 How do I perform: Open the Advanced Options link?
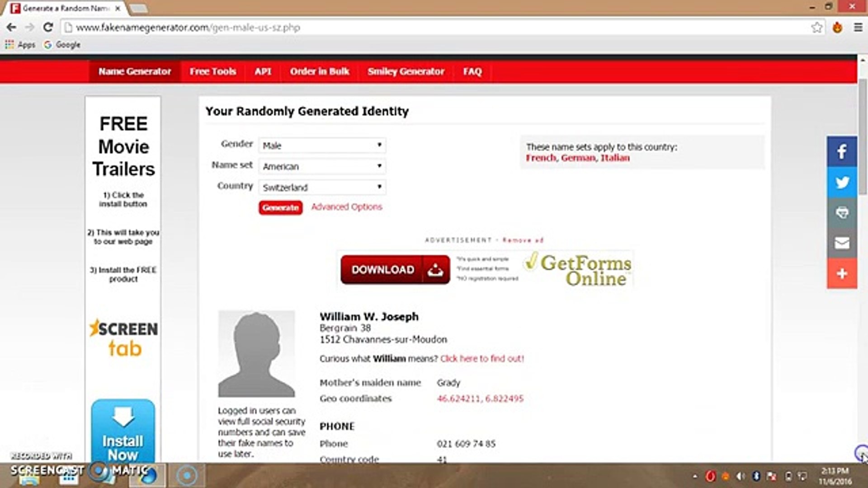click(x=346, y=207)
